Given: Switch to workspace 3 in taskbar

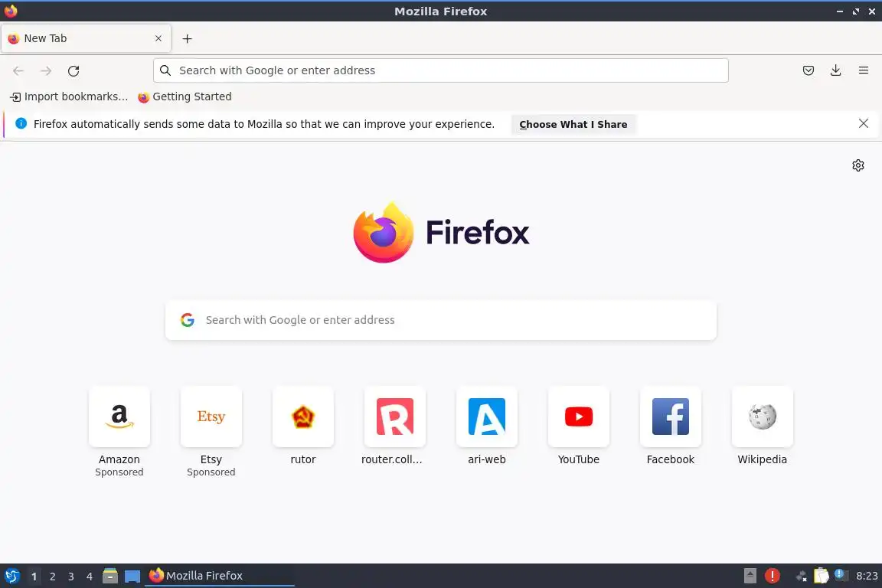Looking at the screenshot, I should pyautogui.click(x=71, y=577).
